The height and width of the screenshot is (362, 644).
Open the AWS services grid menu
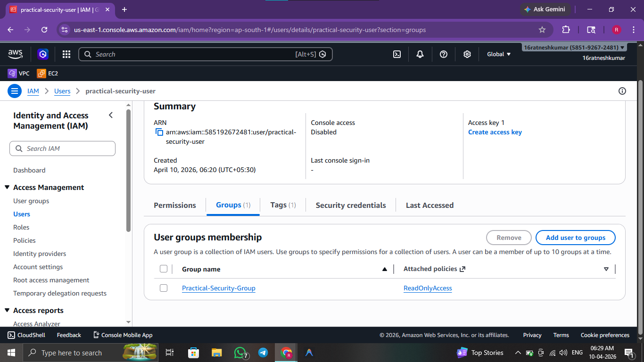pos(66,54)
